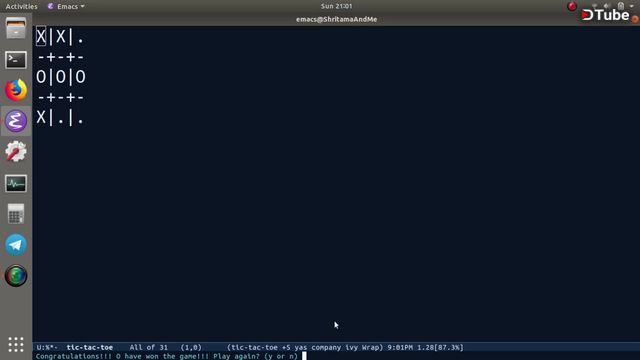Click the U:%*- status indicator in mode line
The image size is (640, 360).
point(47,347)
